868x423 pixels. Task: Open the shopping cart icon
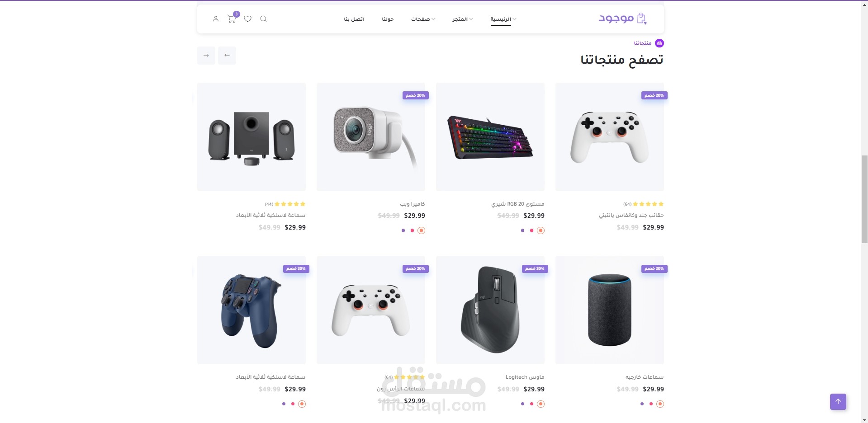(x=232, y=19)
